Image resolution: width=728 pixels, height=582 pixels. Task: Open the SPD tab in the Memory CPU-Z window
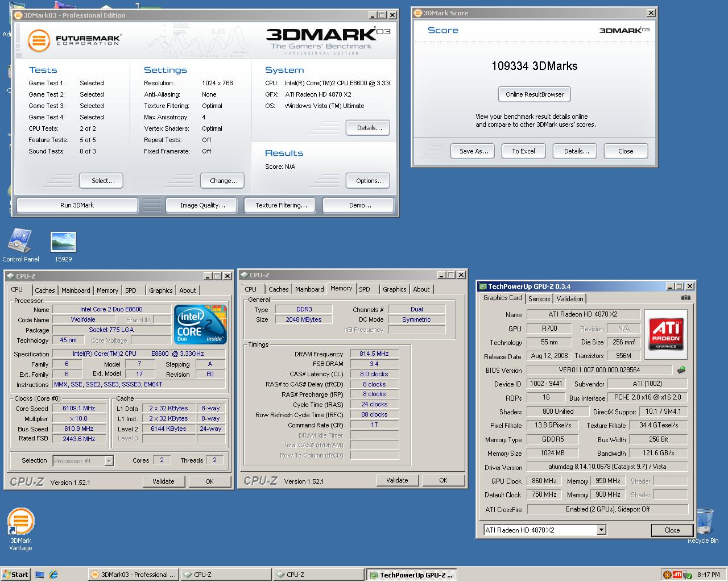[x=365, y=289]
